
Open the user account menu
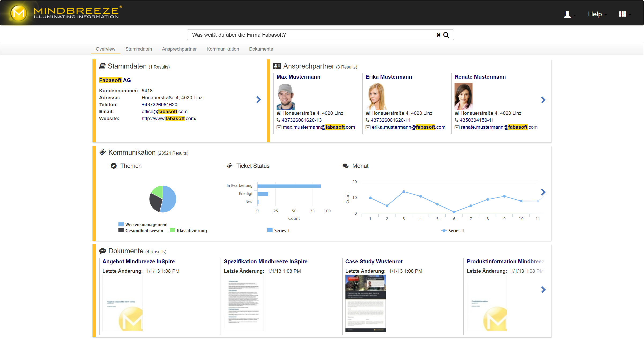(568, 14)
